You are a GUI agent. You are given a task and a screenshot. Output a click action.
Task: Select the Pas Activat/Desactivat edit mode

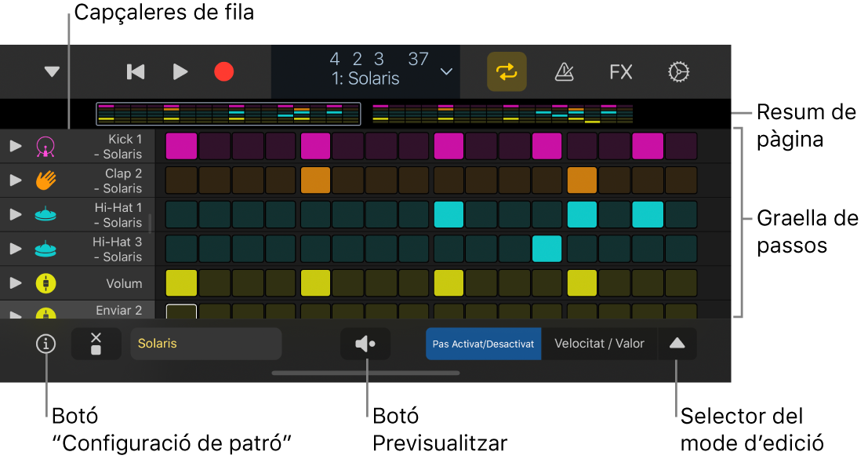coord(483,344)
